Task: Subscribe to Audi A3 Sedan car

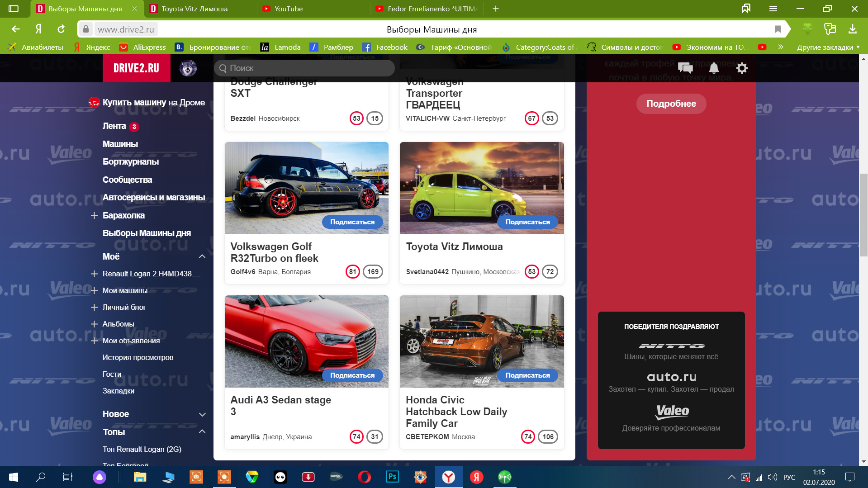Action: (x=352, y=375)
